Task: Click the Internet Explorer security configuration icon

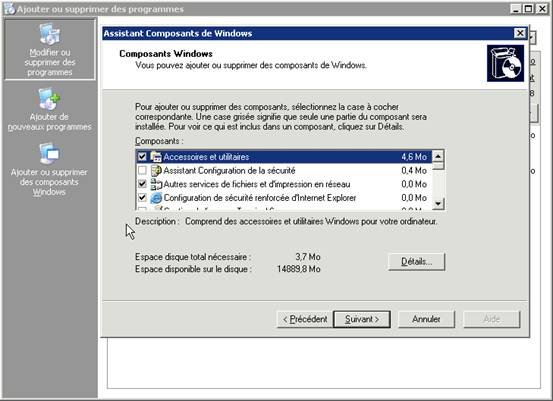Action: [x=156, y=198]
